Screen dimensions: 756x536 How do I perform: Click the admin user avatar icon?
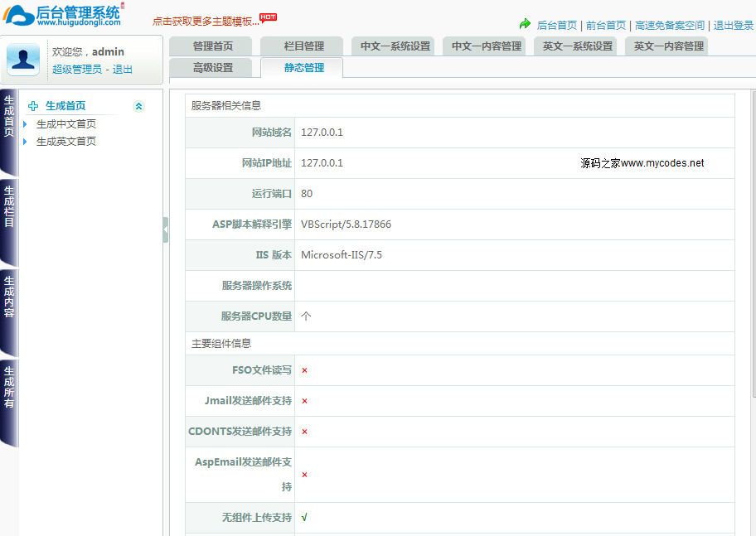pyautogui.click(x=22, y=60)
